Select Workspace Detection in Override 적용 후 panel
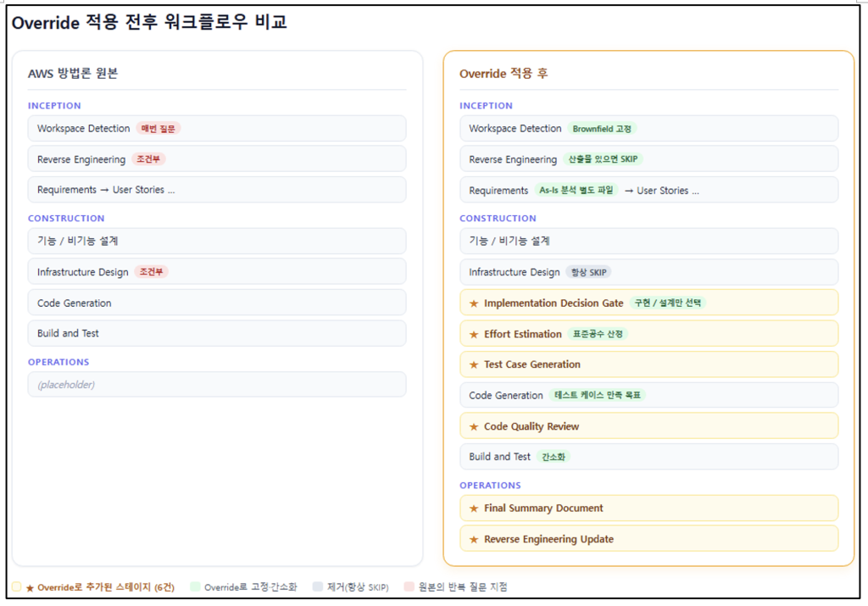This screenshot has height=606, width=868. pos(648,128)
